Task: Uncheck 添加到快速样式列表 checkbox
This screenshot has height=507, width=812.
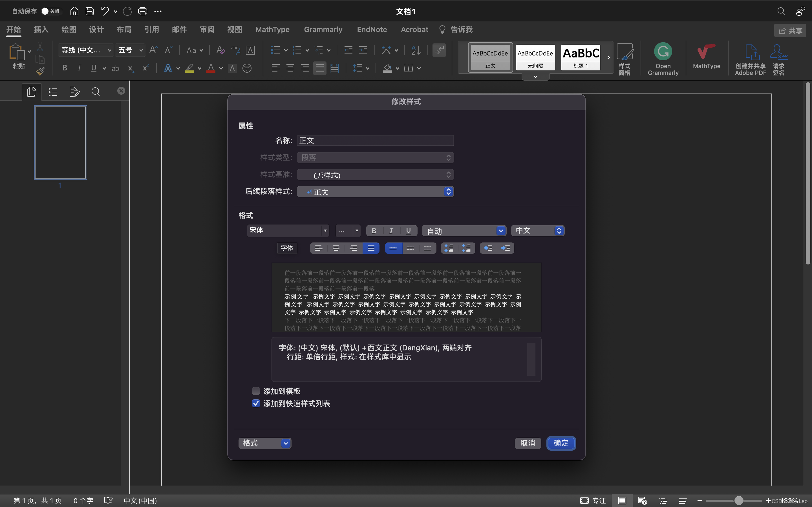Action: pos(256,403)
